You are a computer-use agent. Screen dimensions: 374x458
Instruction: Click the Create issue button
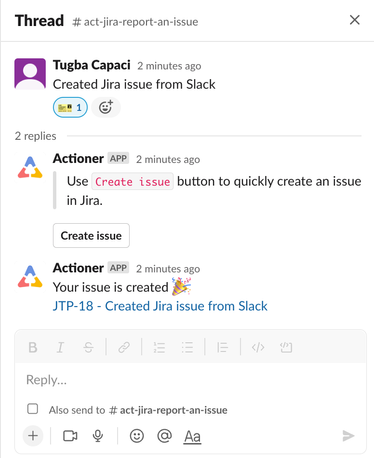(x=91, y=236)
